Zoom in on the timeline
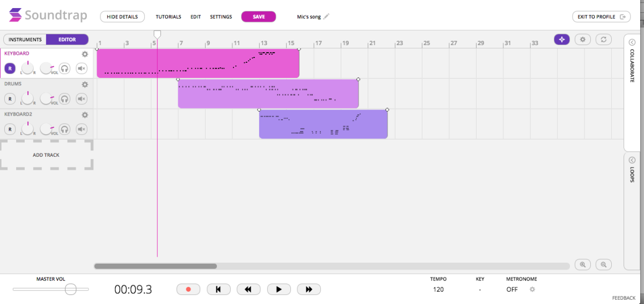The image size is (644, 304). coord(582,264)
